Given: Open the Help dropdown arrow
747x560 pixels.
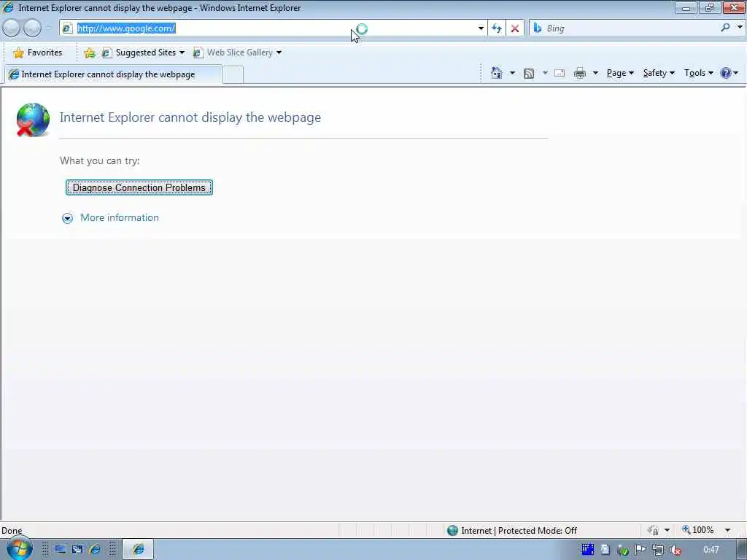Looking at the screenshot, I should [x=736, y=73].
